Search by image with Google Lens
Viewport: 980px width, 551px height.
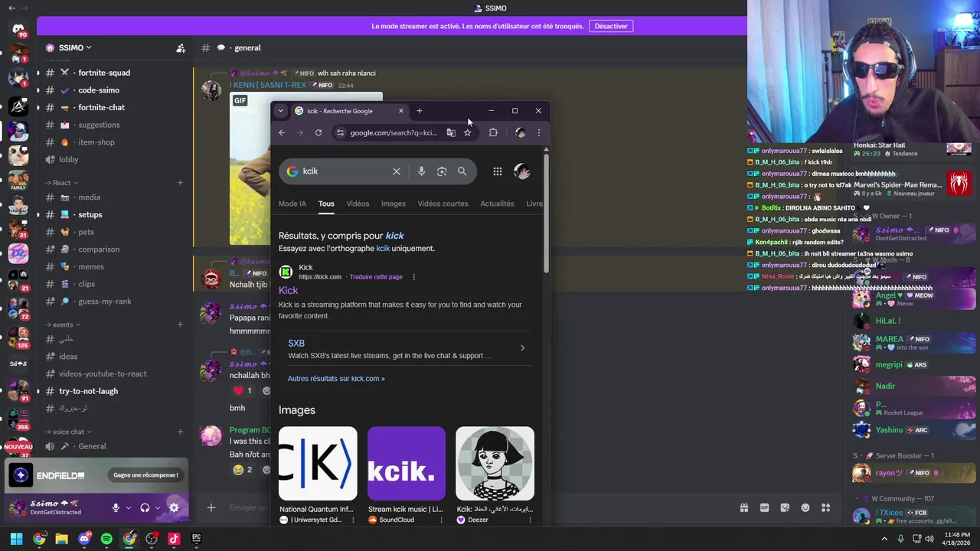442,171
